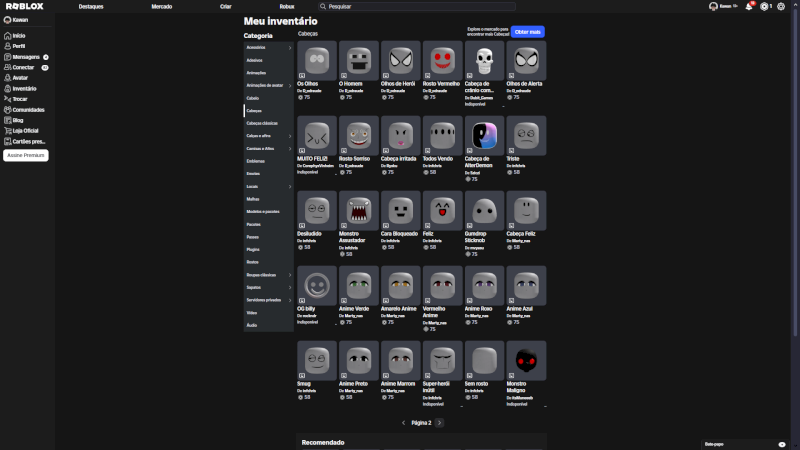Expand the Animações de avatar category
Image resolution: width=800 pixels, height=450 pixels.
268,85
